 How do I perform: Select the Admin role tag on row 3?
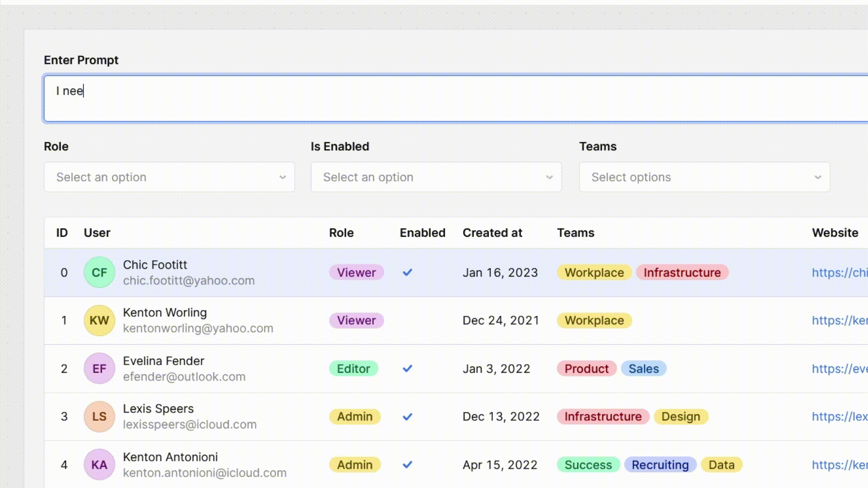pyautogui.click(x=354, y=416)
